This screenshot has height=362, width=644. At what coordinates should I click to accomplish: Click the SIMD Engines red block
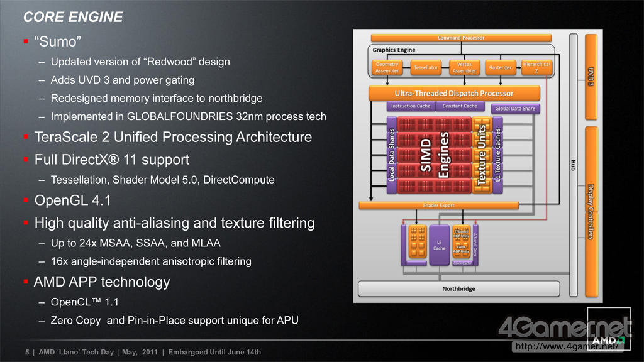434,155
